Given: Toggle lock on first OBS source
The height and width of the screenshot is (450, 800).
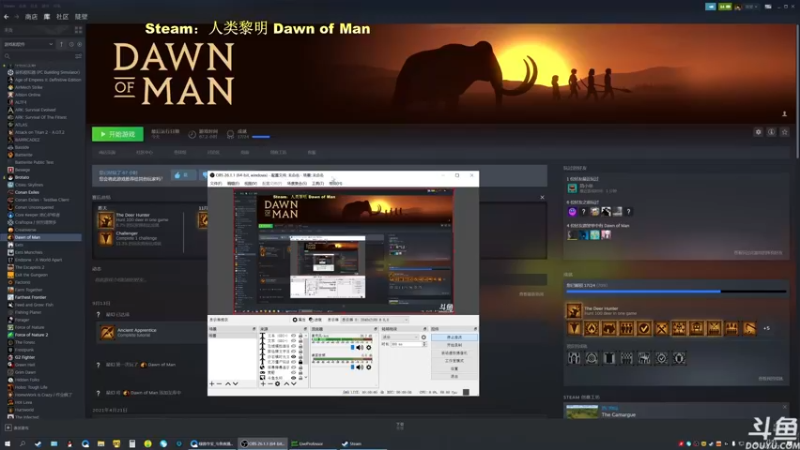Looking at the screenshot, I should (300, 336).
